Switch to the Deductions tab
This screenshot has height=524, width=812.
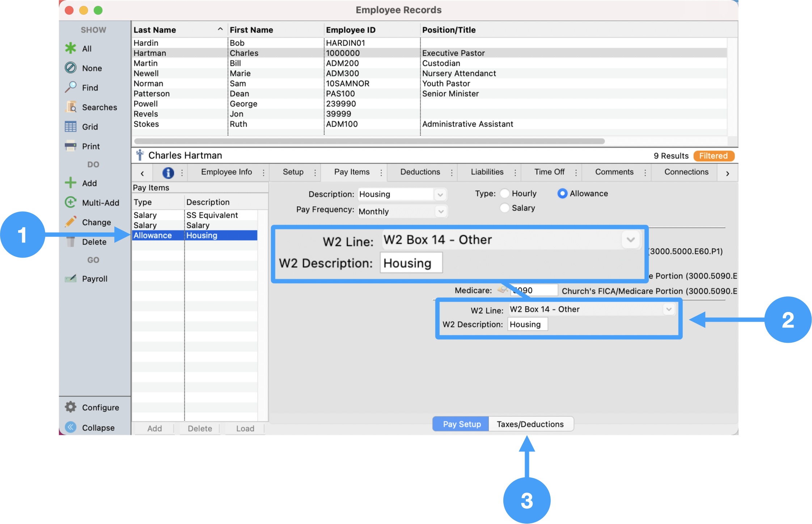(420, 172)
